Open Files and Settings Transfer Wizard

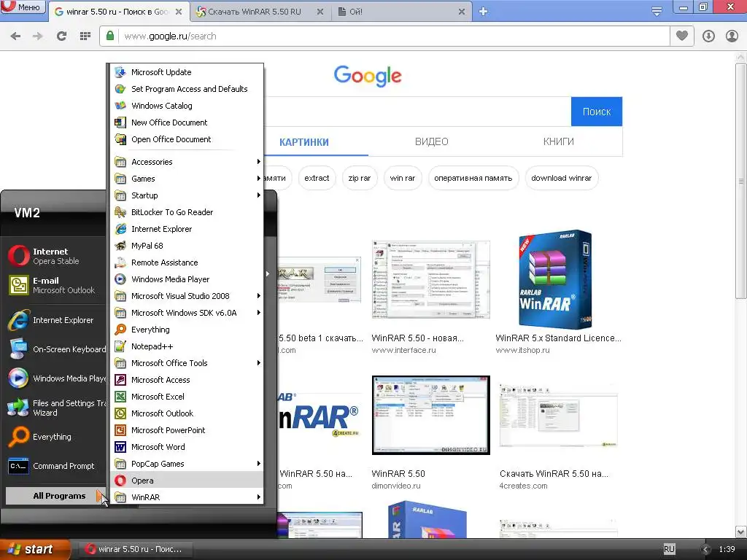pos(55,408)
